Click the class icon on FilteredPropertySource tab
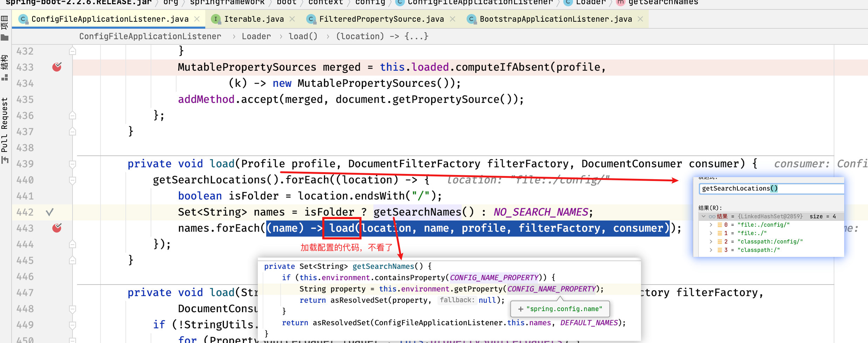The width and height of the screenshot is (868, 343). pos(311,19)
